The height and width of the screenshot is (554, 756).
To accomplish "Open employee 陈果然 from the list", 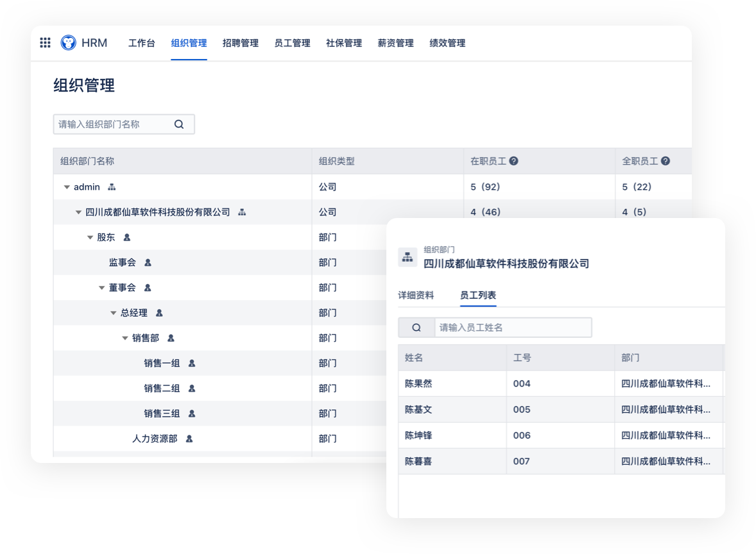I will coord(418,384).
